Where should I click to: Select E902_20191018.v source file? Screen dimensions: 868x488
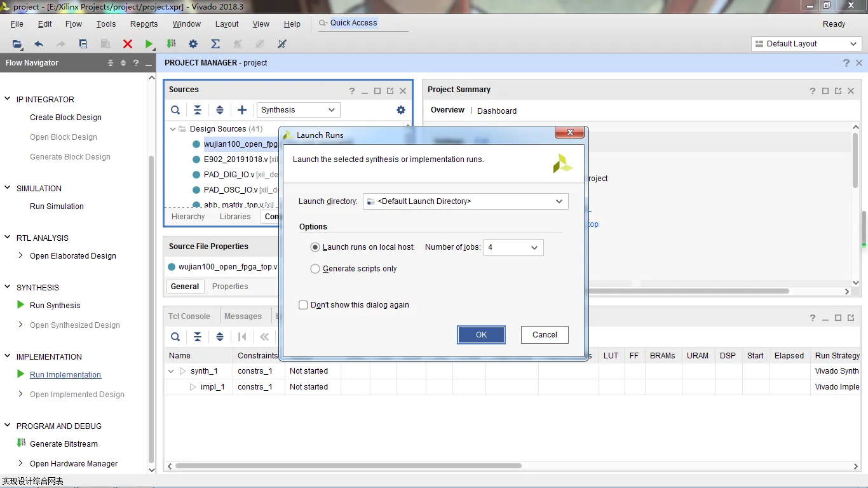pos(235,159)
